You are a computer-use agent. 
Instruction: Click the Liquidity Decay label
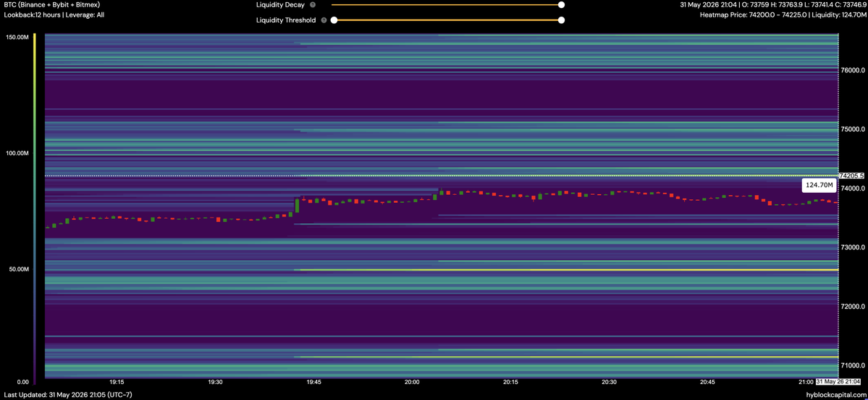click(280, 5)
